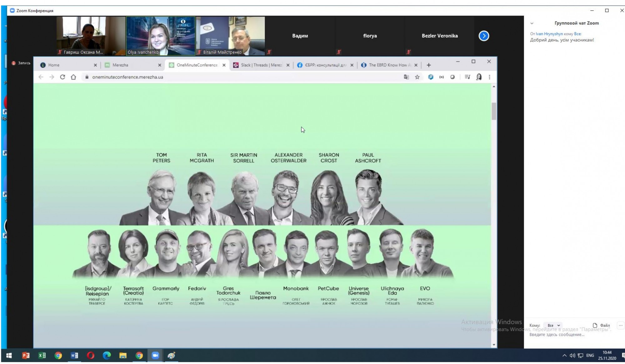This screenshot has width=625, height=364.
Task: Open the recipient 'Все' dropdown
Action: [x=553, y=325]
